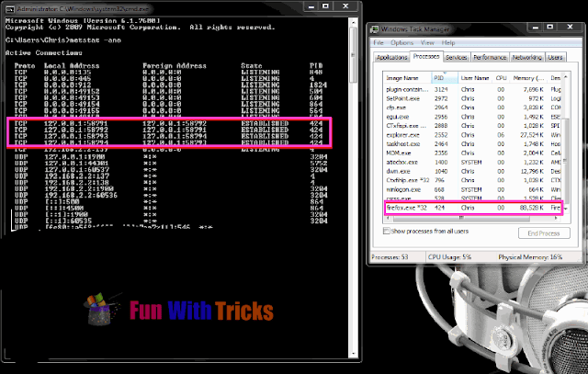Screen dimensions: 588x374
Task: Maximize the Windows Task Manager window
Action: [549, 27]
